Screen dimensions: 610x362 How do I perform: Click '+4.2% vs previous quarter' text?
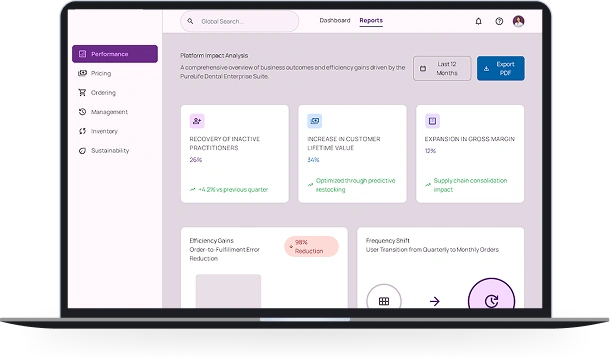[x=233, y=190]
